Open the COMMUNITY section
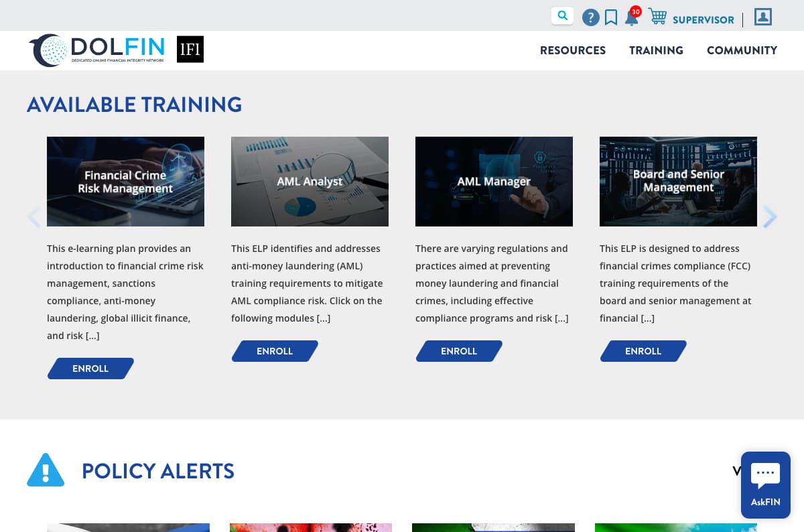The image size is (804, 532). click(x=742, y=50)
